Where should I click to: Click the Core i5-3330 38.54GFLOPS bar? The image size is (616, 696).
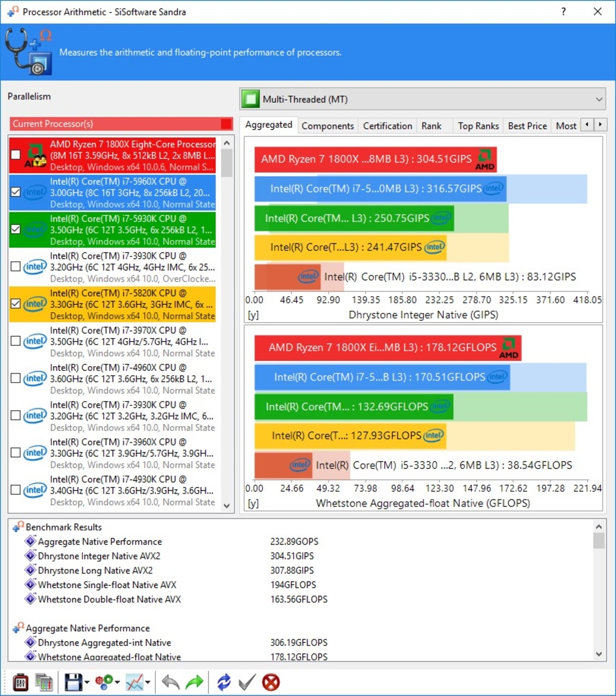[x=283, y=465]
